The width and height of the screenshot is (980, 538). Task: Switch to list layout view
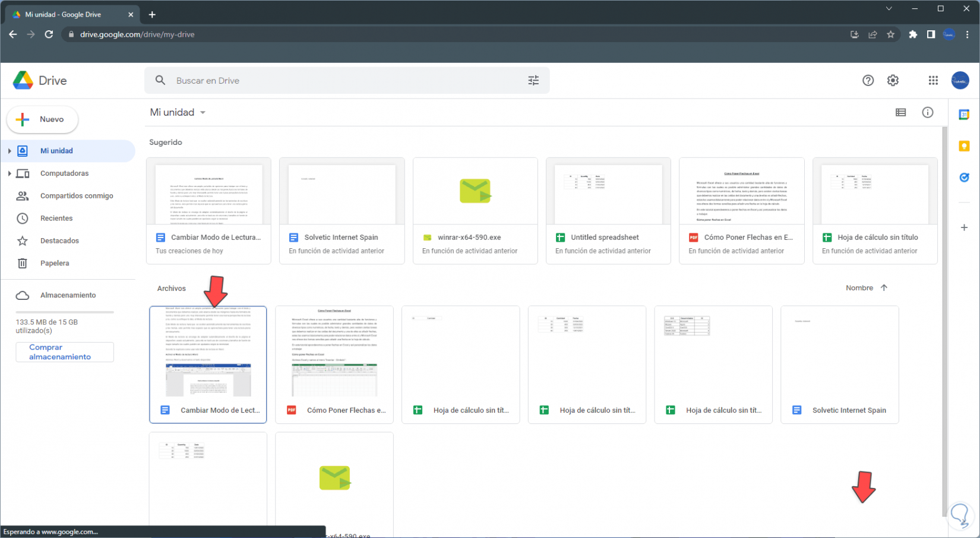pos(900,112)
